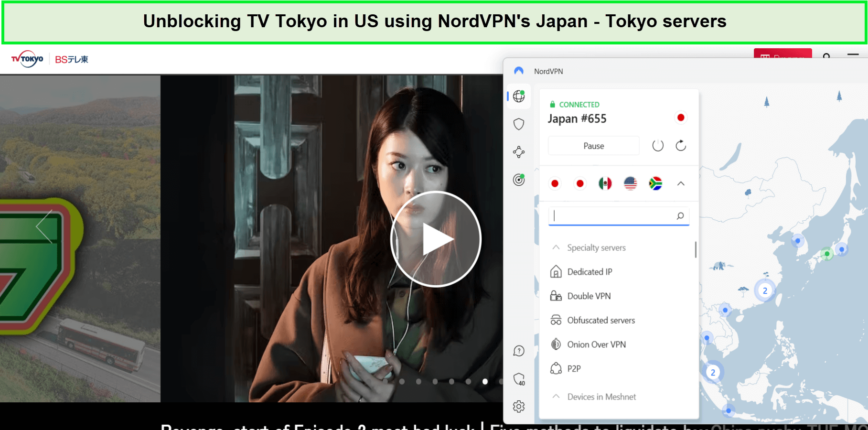Click the Japan flag beside Japan #655
868x430 pixels.
[x=681, y=118]
